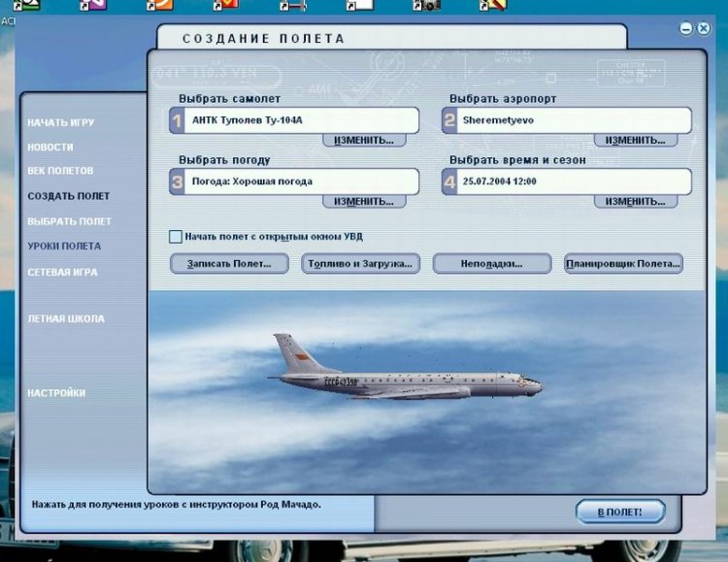Enable 'Начать полет с открытым окном УВД' checkbox

click(x=176, y=236)
